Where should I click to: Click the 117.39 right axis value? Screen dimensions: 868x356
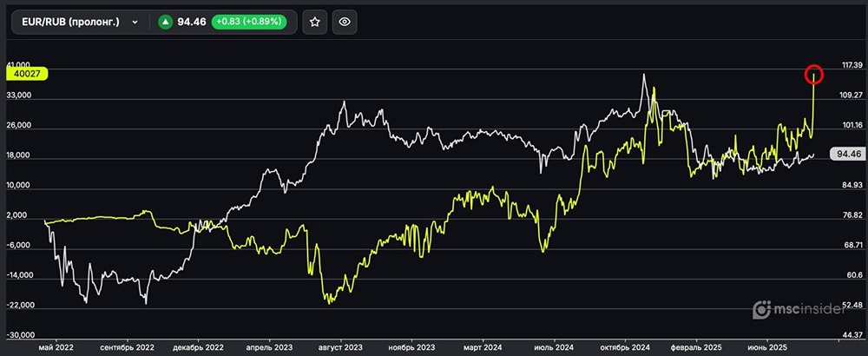852,65
